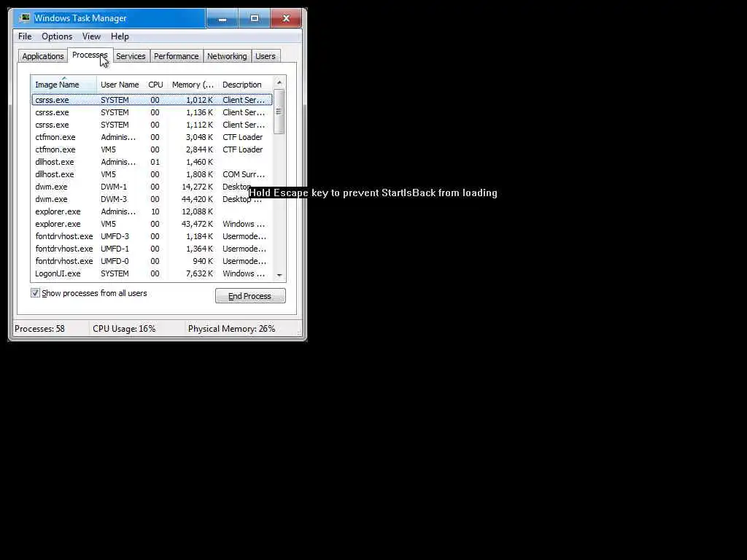Select csrss.exe row with 1,112 K memory
This screenshot has width=747, height=560.
pos(152,125)
